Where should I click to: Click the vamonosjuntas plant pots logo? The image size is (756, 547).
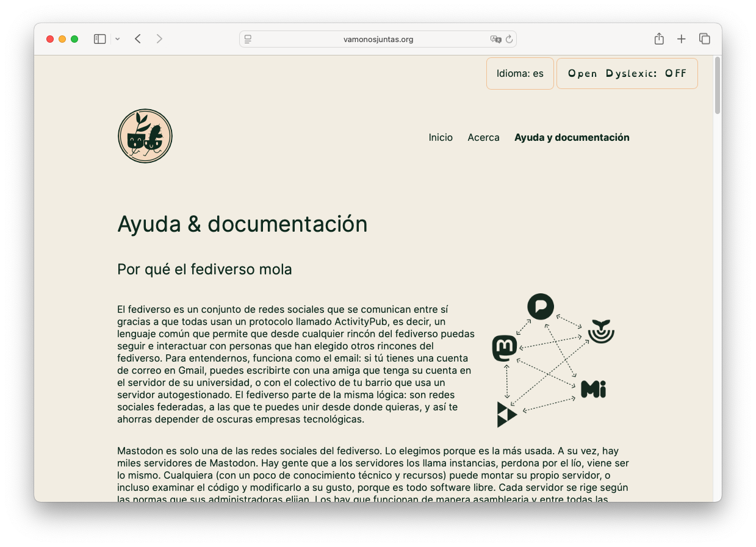(x=145, y=136)
